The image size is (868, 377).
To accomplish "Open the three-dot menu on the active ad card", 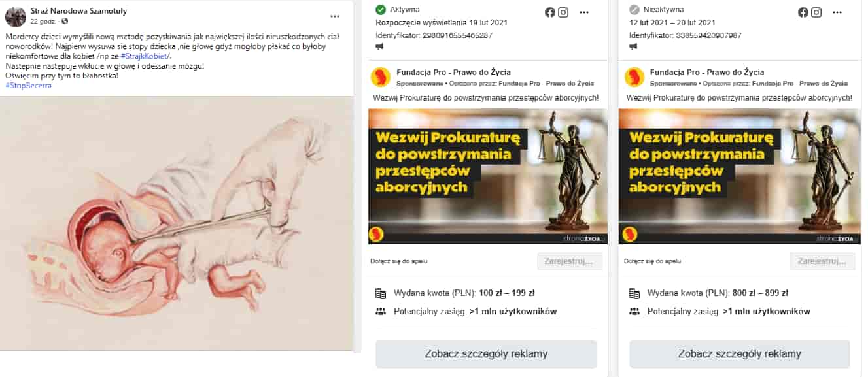I will 583,12.
